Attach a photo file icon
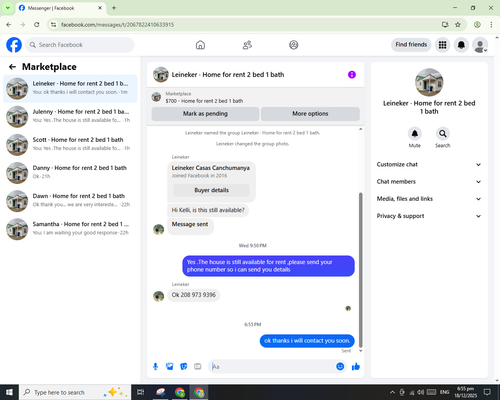The height and width of the screenshot is (400, 500). coord(170,367)
